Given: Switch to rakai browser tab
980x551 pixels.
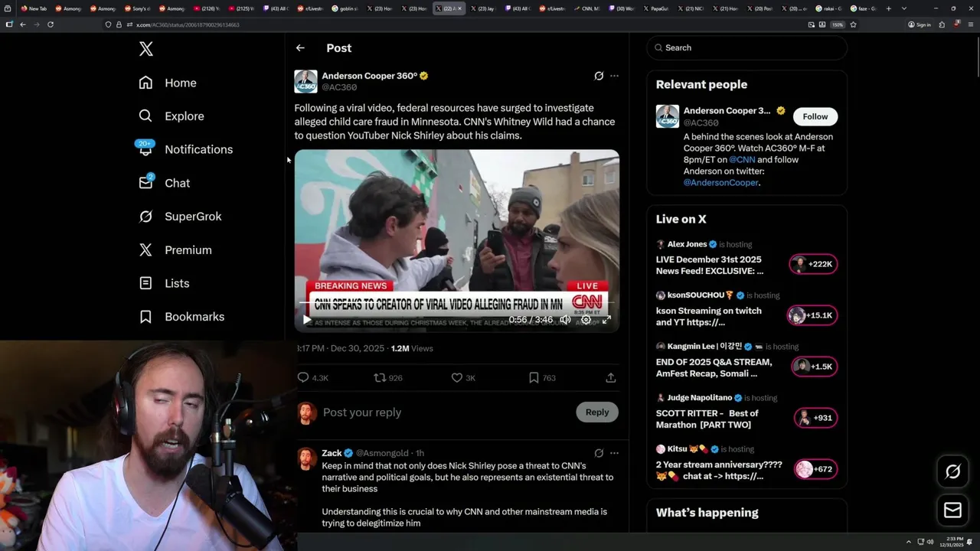Looking at the screenshot, I should (x=828, y=8).
